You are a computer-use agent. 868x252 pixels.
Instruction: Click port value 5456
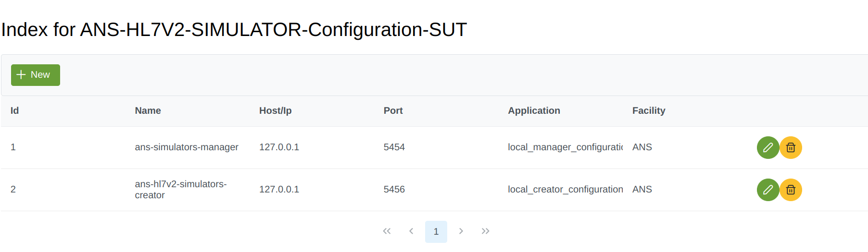click(x=394, y=190)
